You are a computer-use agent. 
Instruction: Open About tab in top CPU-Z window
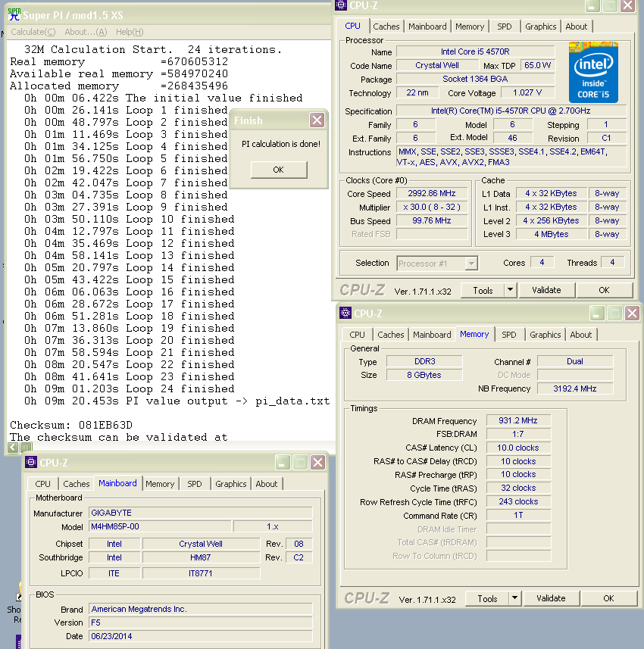point(576,27)
